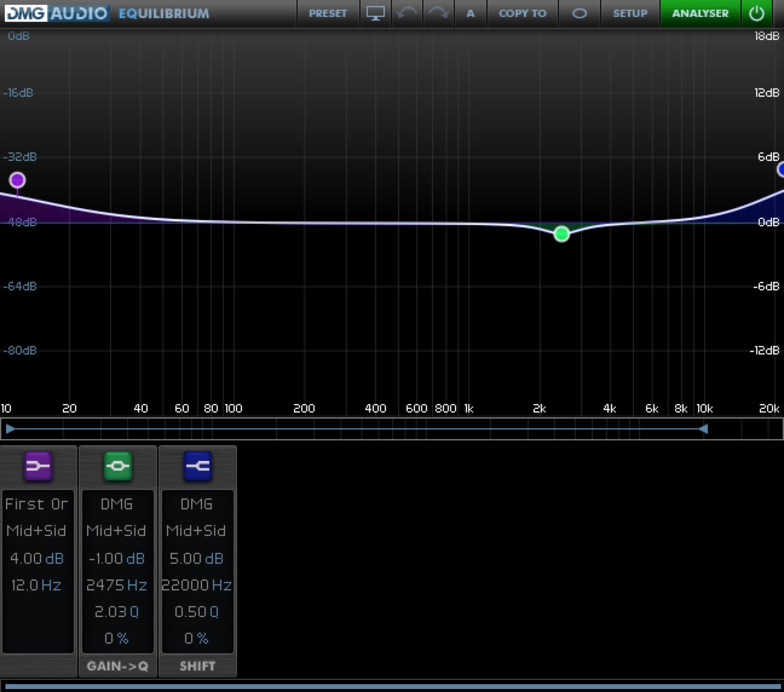Click the green bell filter band icon
This screenshot has height=692, width=784.
117,466
